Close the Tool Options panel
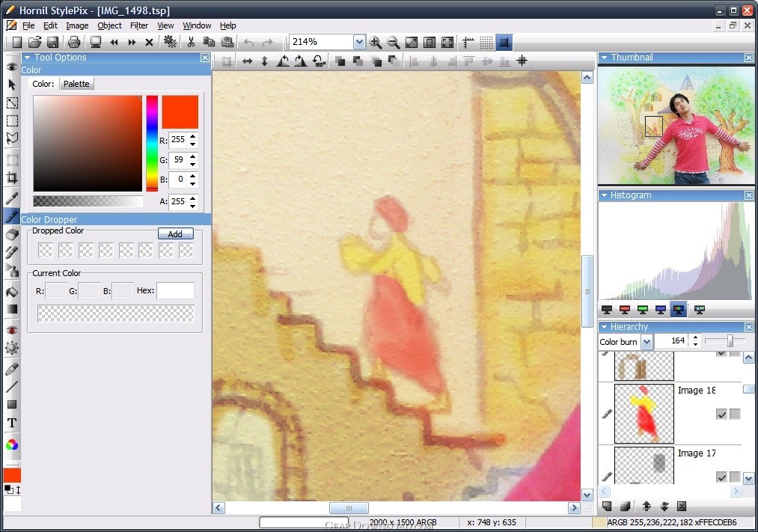The width and height of the screenshot is (758, 532). [205, 58]
